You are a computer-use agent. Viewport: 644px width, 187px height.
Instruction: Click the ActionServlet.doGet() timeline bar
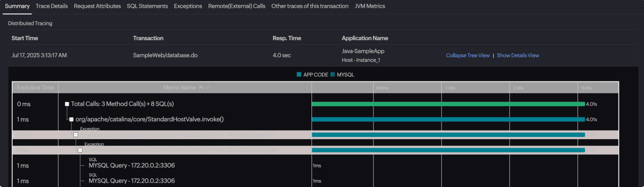pyautogui.click(x=448, y=135)
